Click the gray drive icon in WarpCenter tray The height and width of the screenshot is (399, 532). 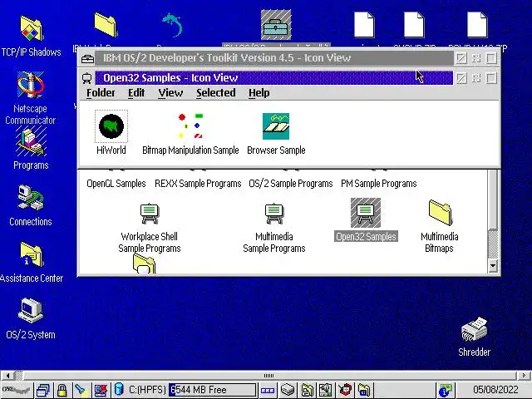[288, 390]
